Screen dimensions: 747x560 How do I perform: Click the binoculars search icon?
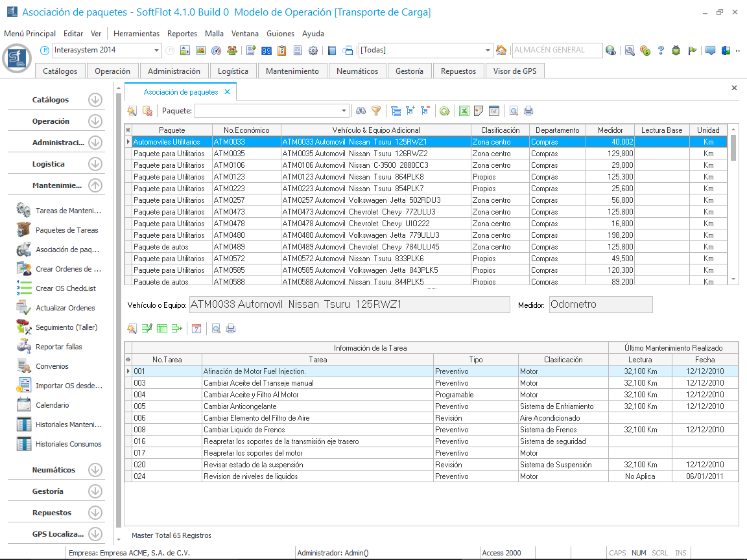(x=361, y=111)
